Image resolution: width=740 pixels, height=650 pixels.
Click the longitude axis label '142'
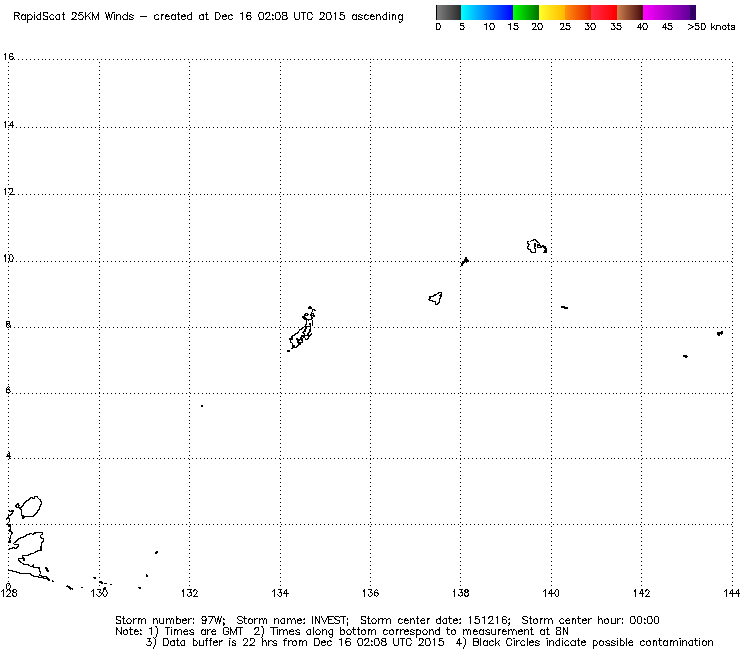[x=641, y=593]
